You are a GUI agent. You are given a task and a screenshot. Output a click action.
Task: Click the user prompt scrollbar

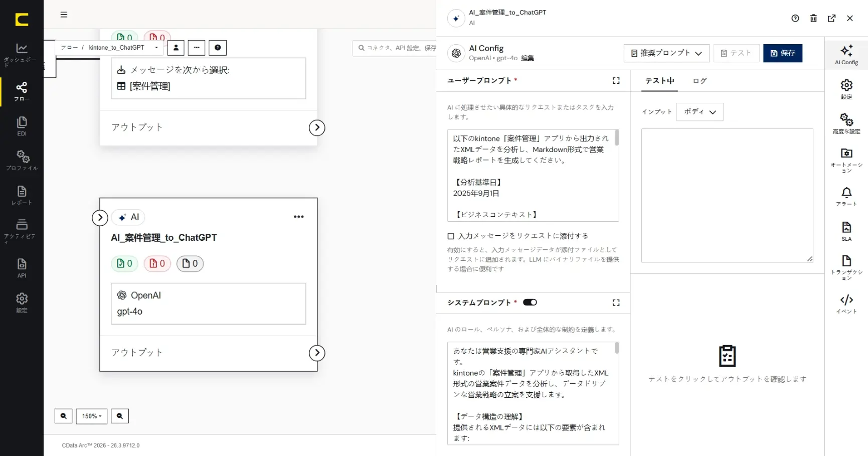617,138
